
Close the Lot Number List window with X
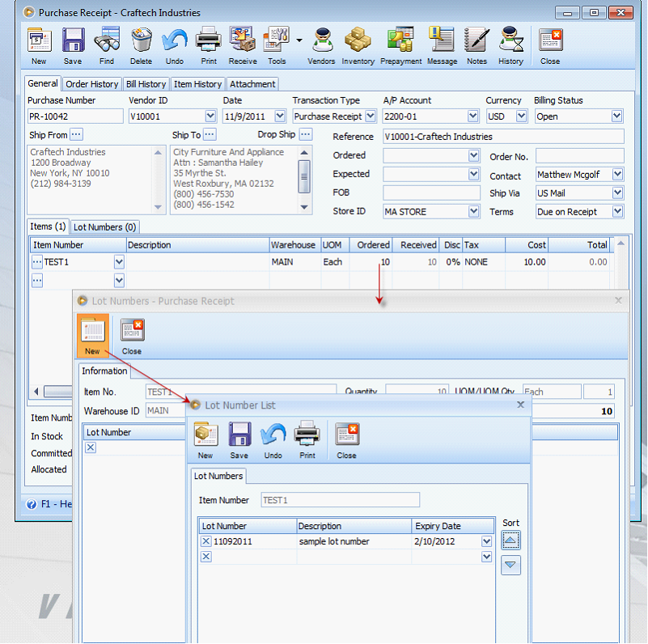(x=521, y=405)
